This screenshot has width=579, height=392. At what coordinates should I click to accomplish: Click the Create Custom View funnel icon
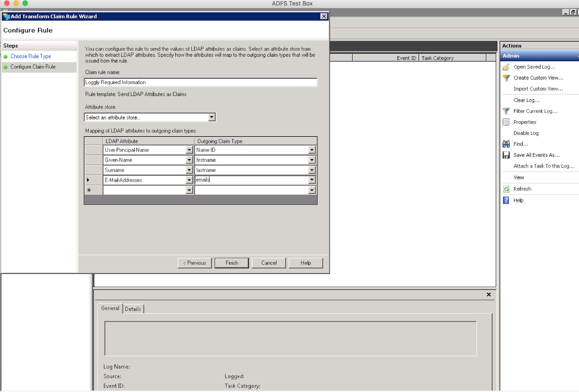tap(506, 78)
